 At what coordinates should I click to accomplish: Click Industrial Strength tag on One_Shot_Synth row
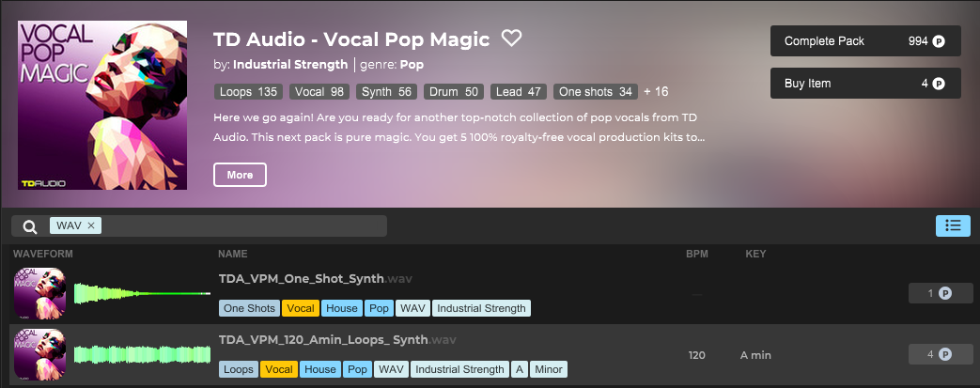[481, 308]
